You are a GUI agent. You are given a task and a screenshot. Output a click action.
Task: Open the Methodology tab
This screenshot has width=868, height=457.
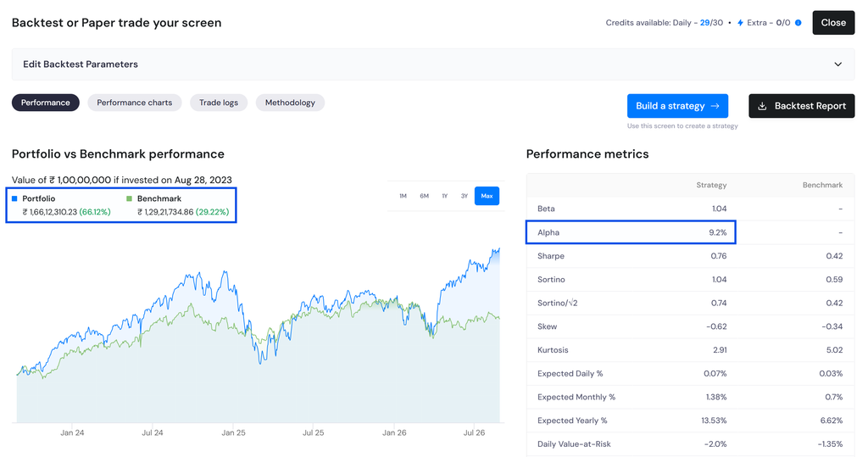[x=290, y=103]
